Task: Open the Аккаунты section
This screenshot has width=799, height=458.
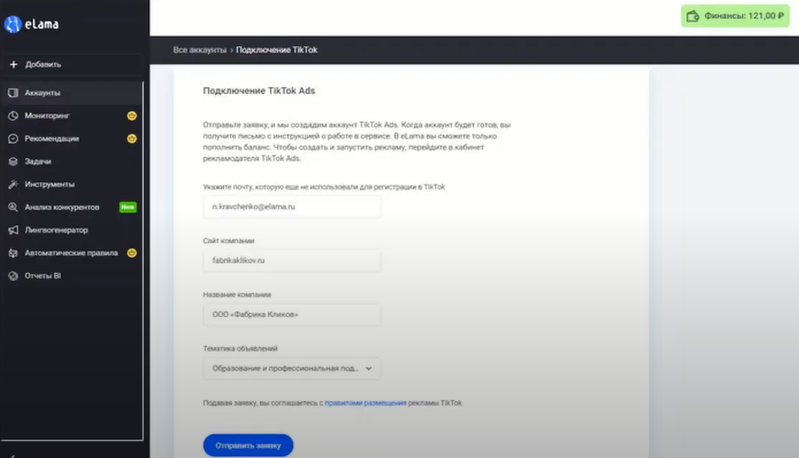Action: [x=71, y=93]
